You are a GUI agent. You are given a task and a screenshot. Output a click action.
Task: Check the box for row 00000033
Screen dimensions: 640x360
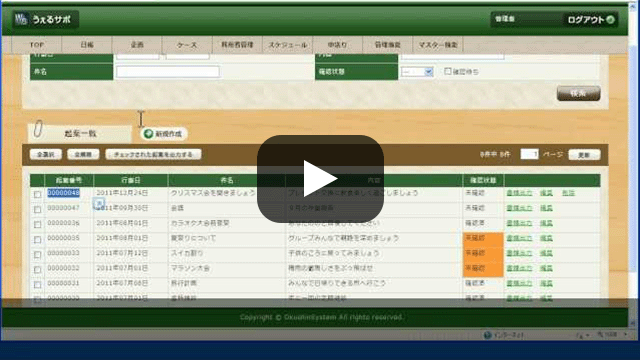(x=38, y=255)
